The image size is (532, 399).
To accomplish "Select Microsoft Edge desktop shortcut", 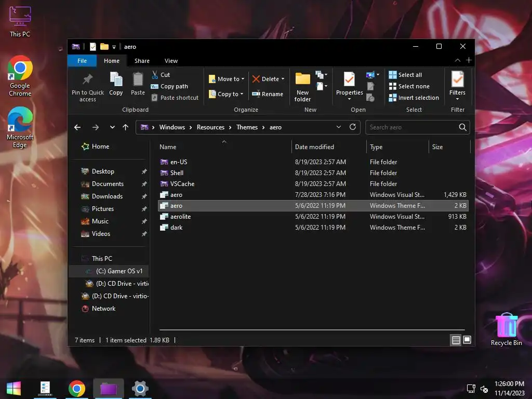I will point(20,128).
